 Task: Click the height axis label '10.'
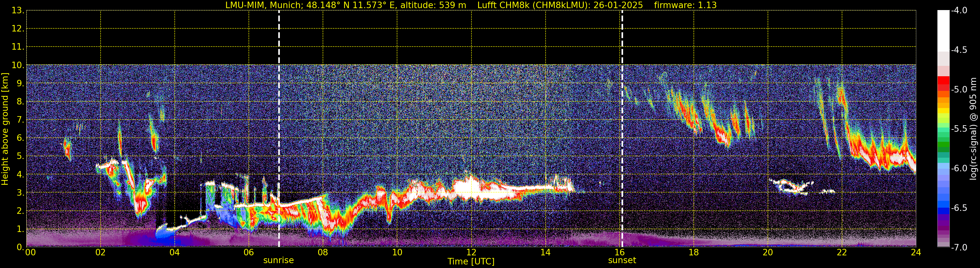click(18, 65)
